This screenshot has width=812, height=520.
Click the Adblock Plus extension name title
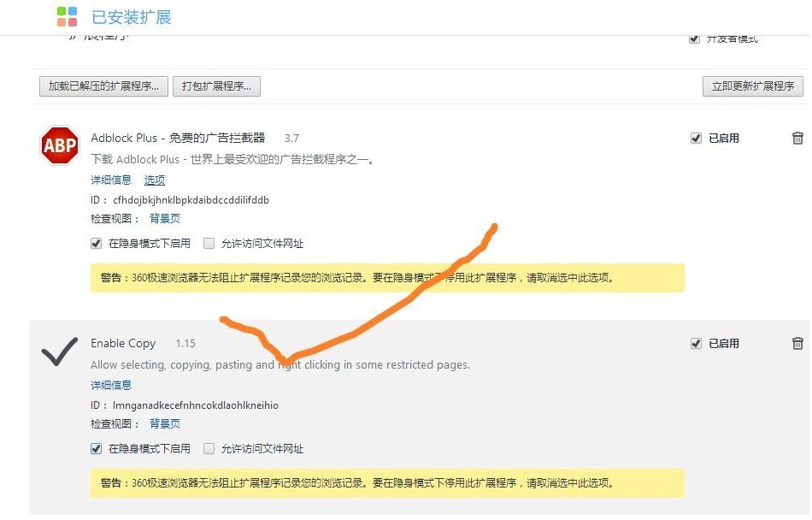178,138
